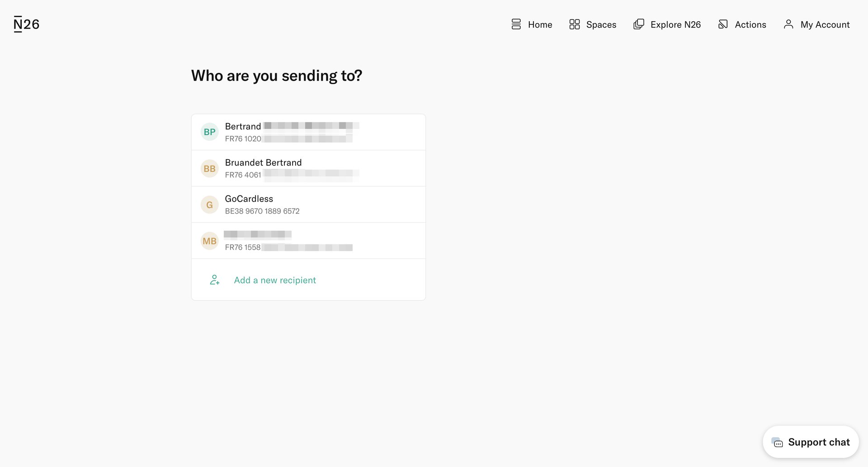Click the Support chat bubble icon
The image size is (868, 467).
click(x=777, y=443)
